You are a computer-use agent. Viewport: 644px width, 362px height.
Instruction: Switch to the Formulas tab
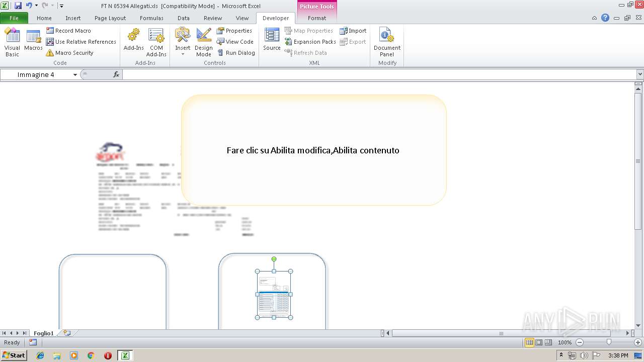[x=151, y=18]
